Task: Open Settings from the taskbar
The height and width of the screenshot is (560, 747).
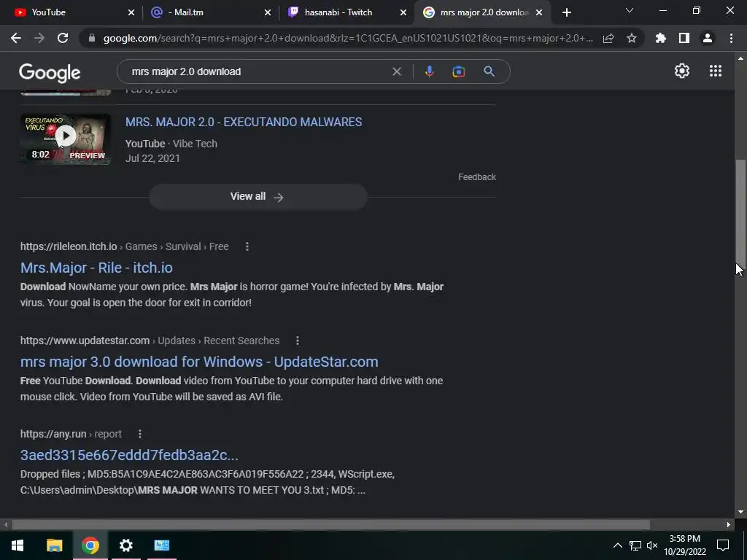Action: point(125,545)
